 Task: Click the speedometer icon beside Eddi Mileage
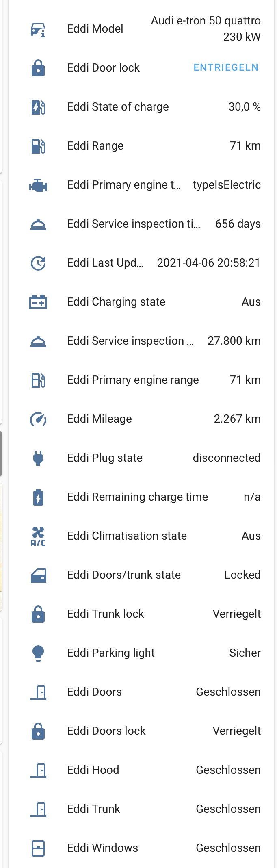tap(38, 419)
